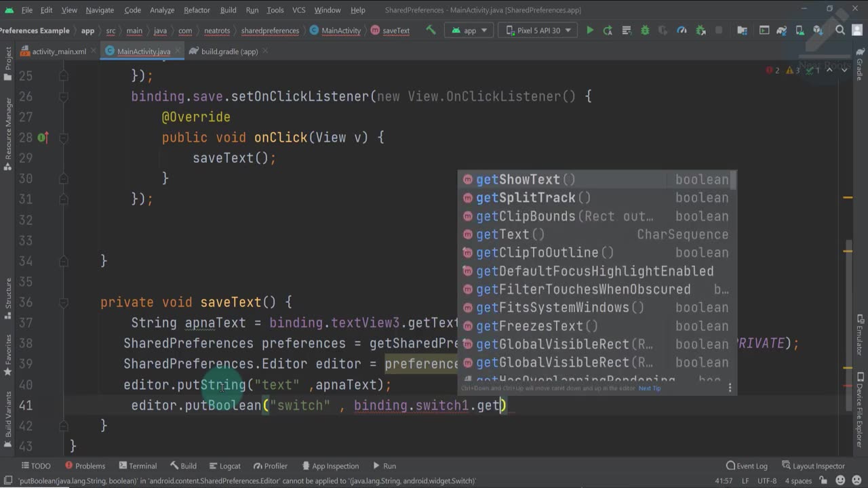Open the Gradle panel on right edge
Screen dimensions: 868x488
[860, 64]
